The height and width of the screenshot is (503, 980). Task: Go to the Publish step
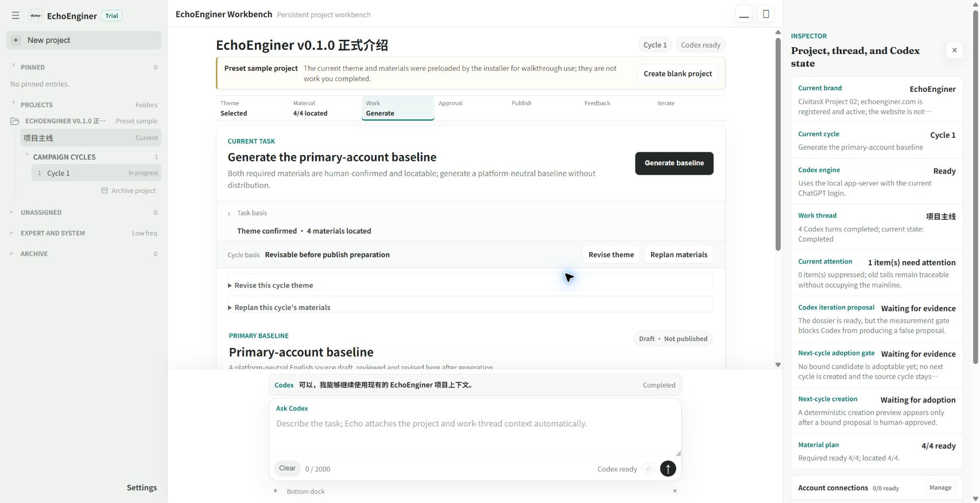[543, 108]
